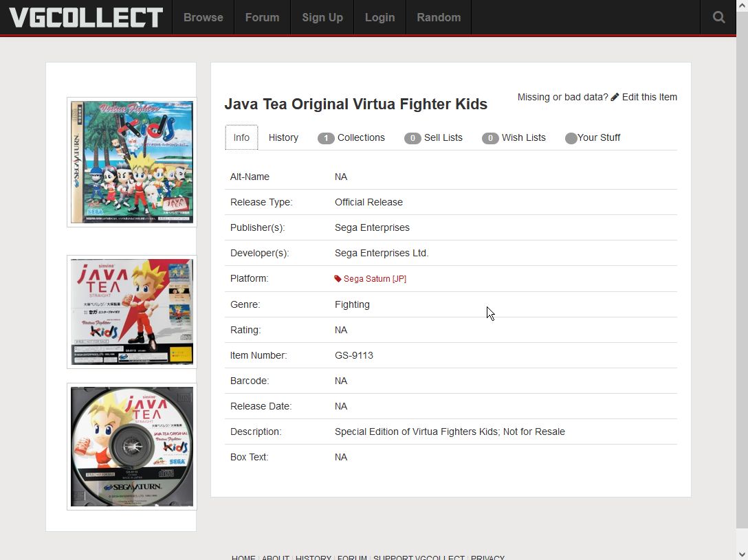Open the search magnifier icon
The width and height of the screenshot is (748, 560).
coord(718,16)
